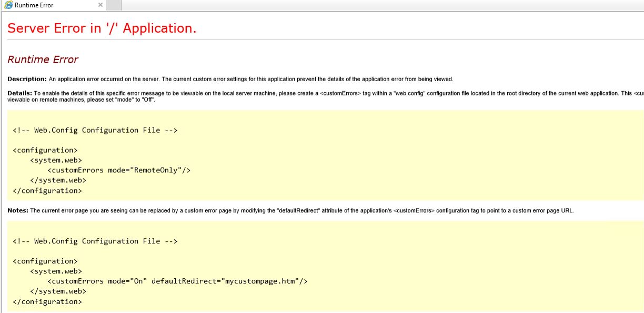
Task: Click the second closing </system.web> tag
Action: click(x=58, y=291)
